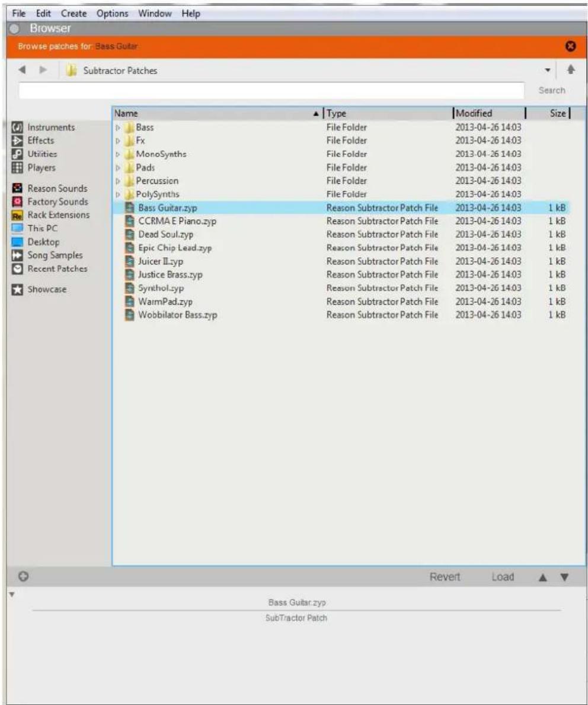Image resolution: width=588 pixels, height=705 pixels.
Task: Select Dead Soul.zyp patch
Action: 341,234
